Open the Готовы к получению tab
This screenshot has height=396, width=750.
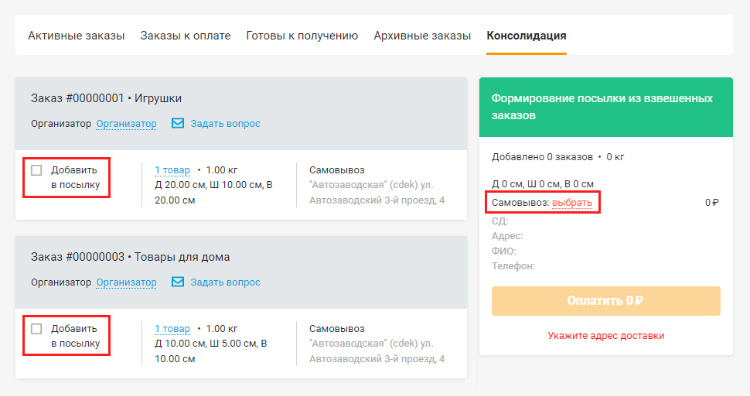[302, 36]
